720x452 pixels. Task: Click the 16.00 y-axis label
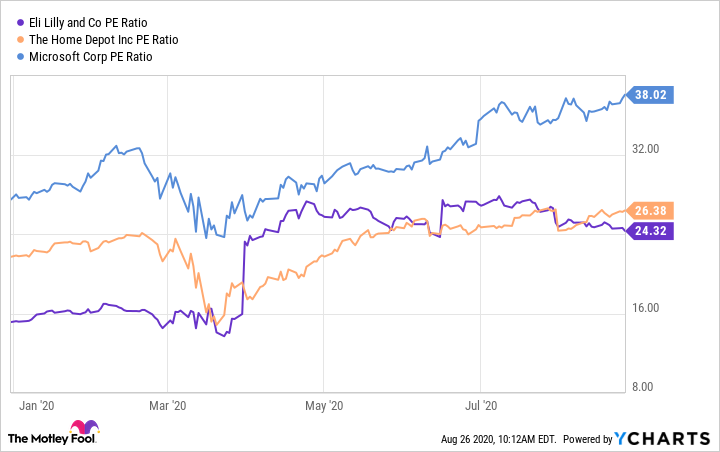646,308
